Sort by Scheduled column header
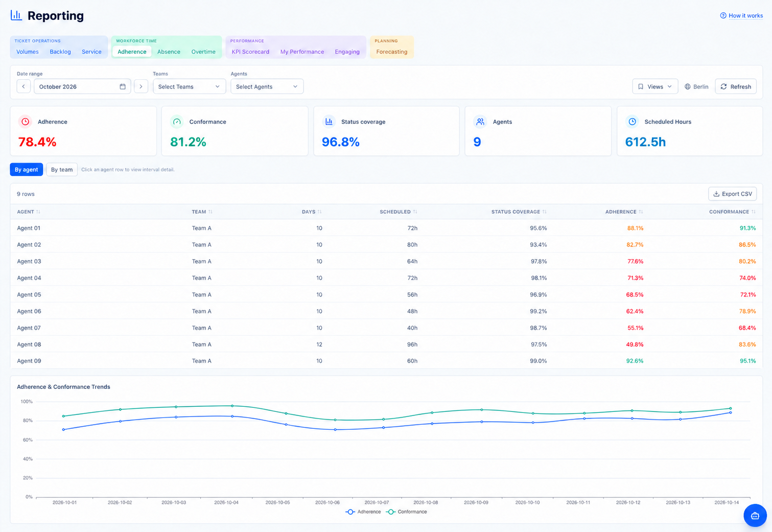Viewport: 772px width, 532px height. coord(399,212)
